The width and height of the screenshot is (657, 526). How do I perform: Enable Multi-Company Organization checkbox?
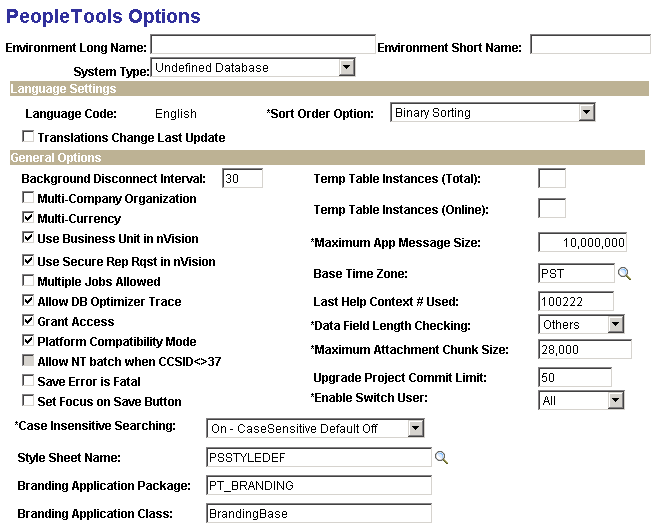coord(28,197)
